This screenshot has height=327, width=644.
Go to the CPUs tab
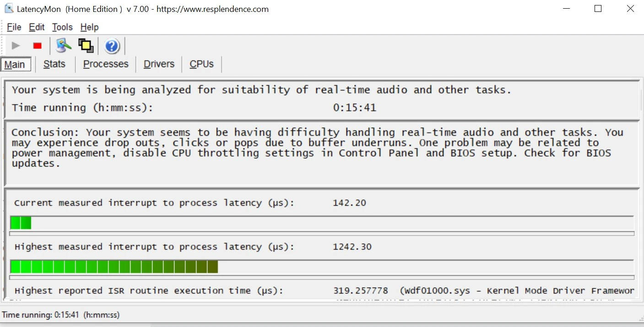[201, 64]
